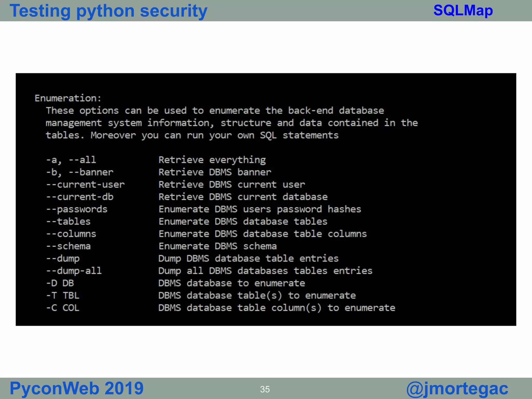Click the line starting 'These options can be used'
The width and height of the screenshot is (532, 399).
(x=215, y=111)
